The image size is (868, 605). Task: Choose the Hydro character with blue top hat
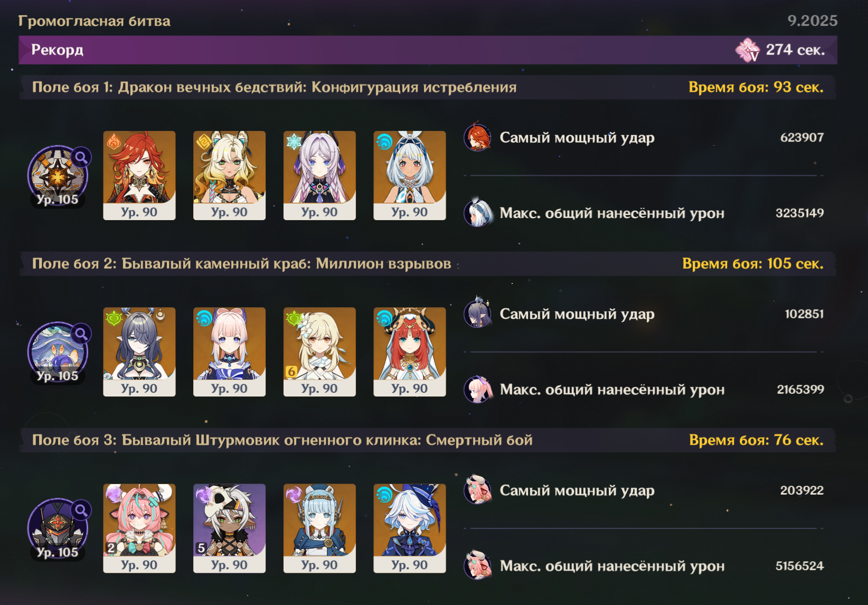410,528
